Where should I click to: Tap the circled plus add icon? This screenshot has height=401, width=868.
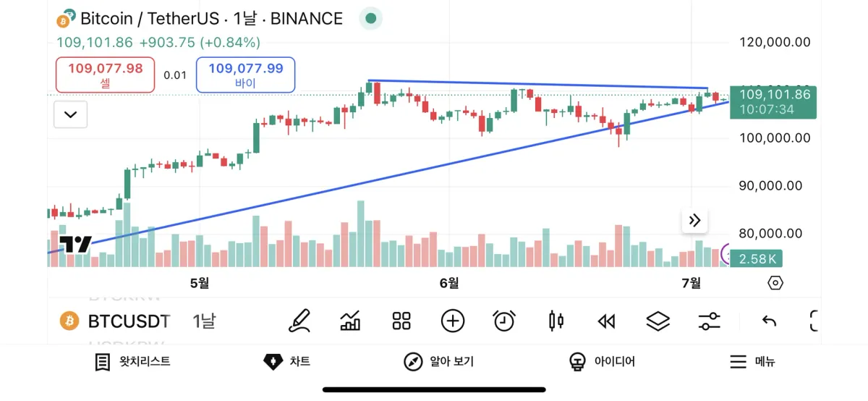(x=453, y=320)
